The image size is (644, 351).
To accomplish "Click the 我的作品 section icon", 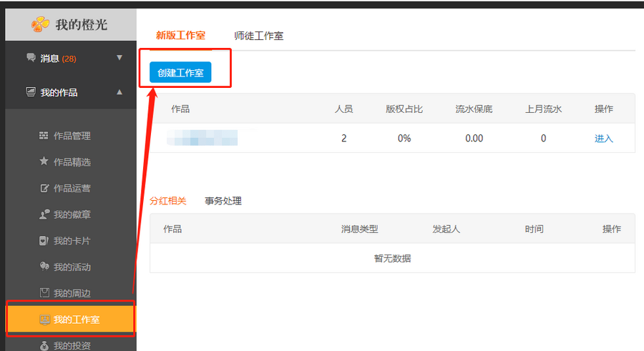I will [x=31, y=92].
